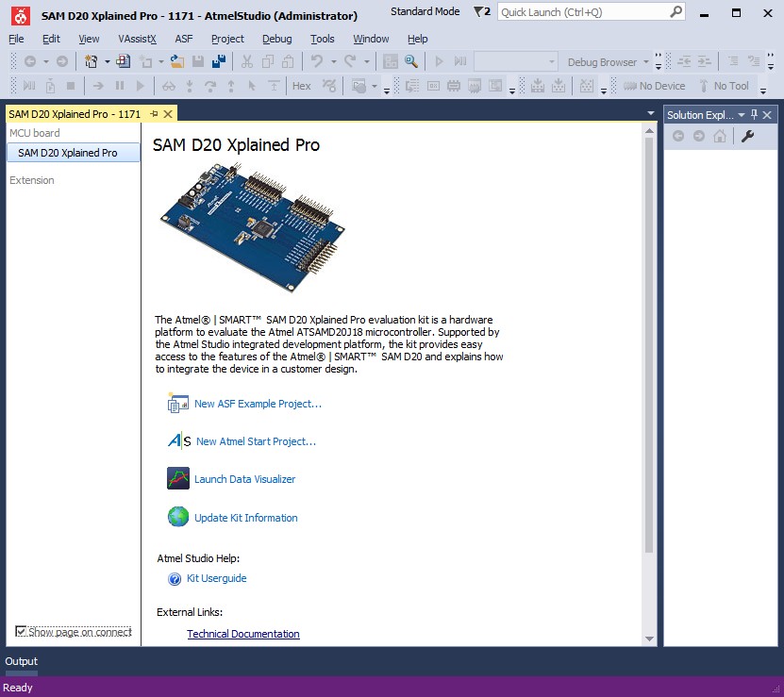Open the Project menu
784x697 pixels.
[227, 39]
